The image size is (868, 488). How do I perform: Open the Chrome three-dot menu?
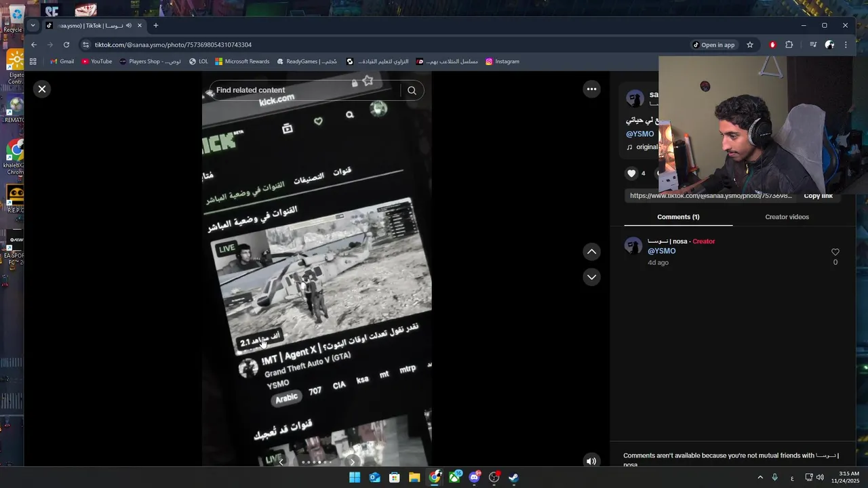pos(846,45)
